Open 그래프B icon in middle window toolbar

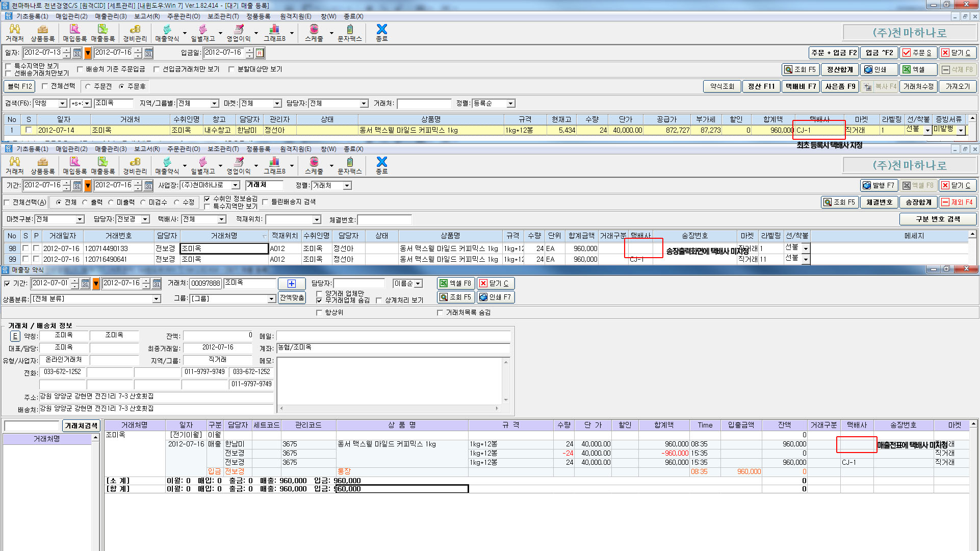tap(274, 165)
